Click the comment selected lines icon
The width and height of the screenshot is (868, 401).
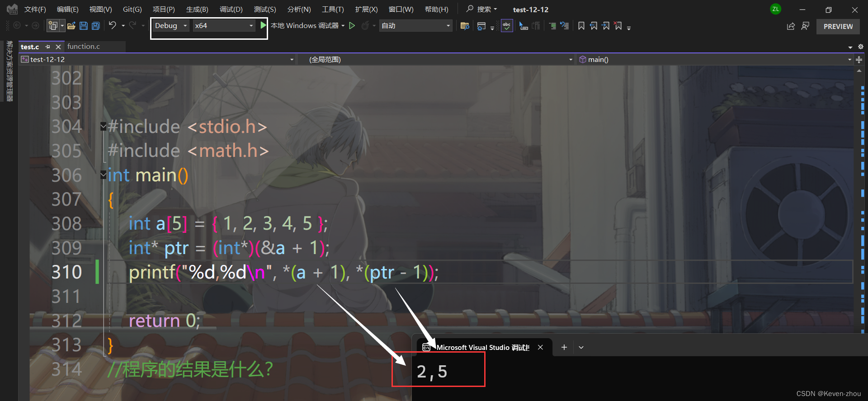pyautogui.click(x=552, y=26)
